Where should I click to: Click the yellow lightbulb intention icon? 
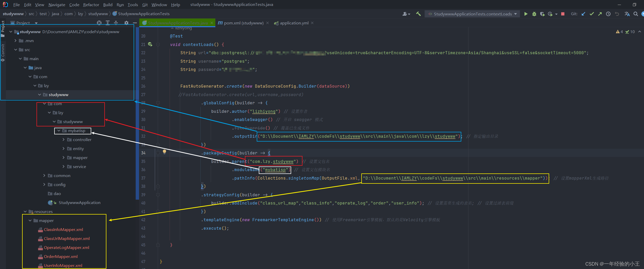pyautogui.click(x=164, y=152)
